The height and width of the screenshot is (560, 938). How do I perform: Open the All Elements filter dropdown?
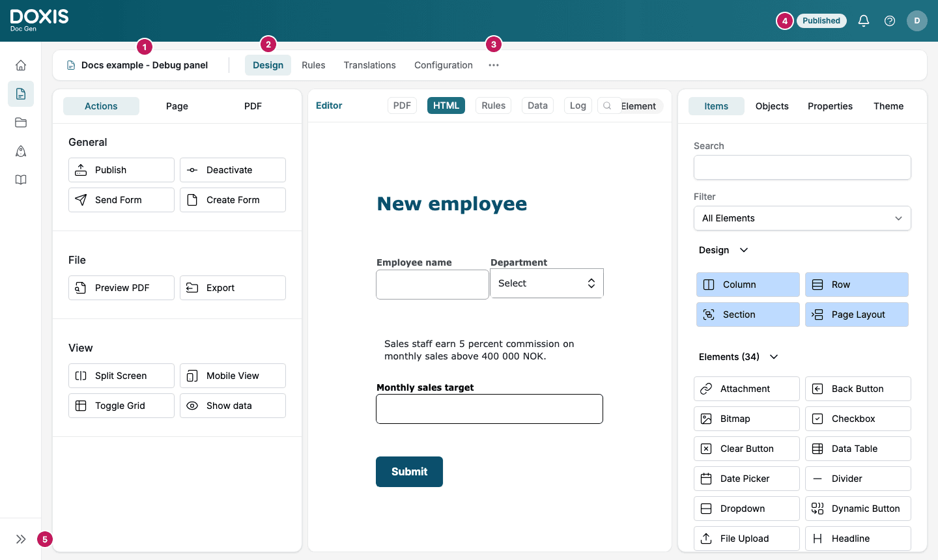click(x=803, y=218)
